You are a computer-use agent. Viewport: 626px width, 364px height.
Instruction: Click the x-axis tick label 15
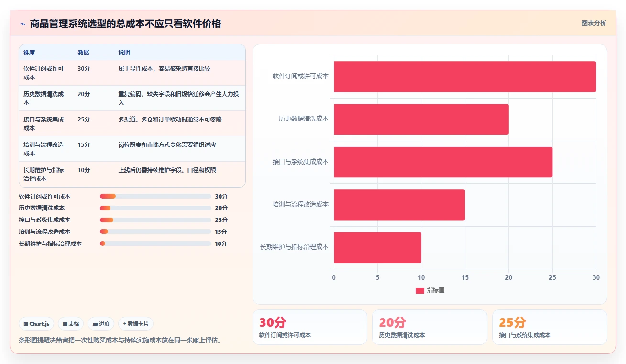click(x=465, y=277)
